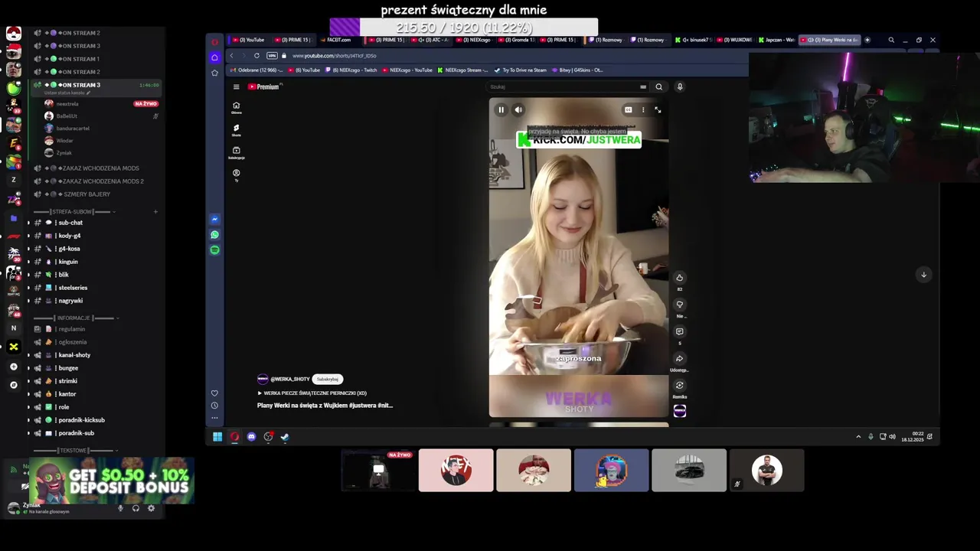Select the neextrela live stream thumbnail
The image size is (980, 551).
378,470
